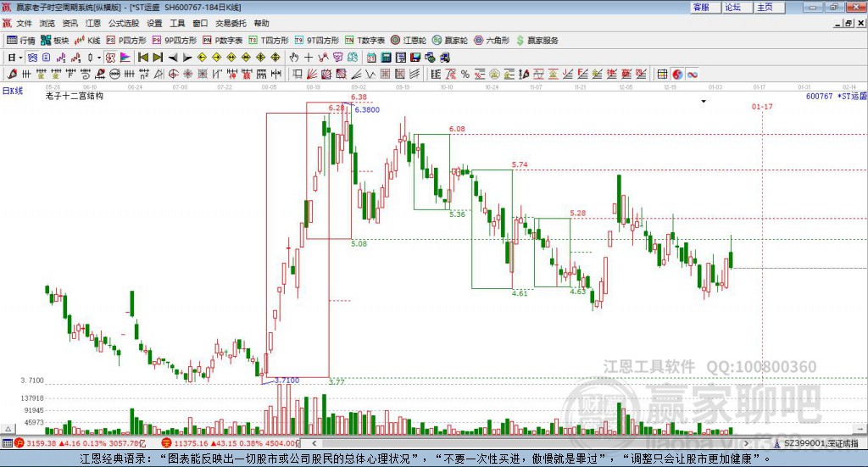Open the 帮助 menu
The height and width of the screenshot is (467, 868).
click(261, 23)
